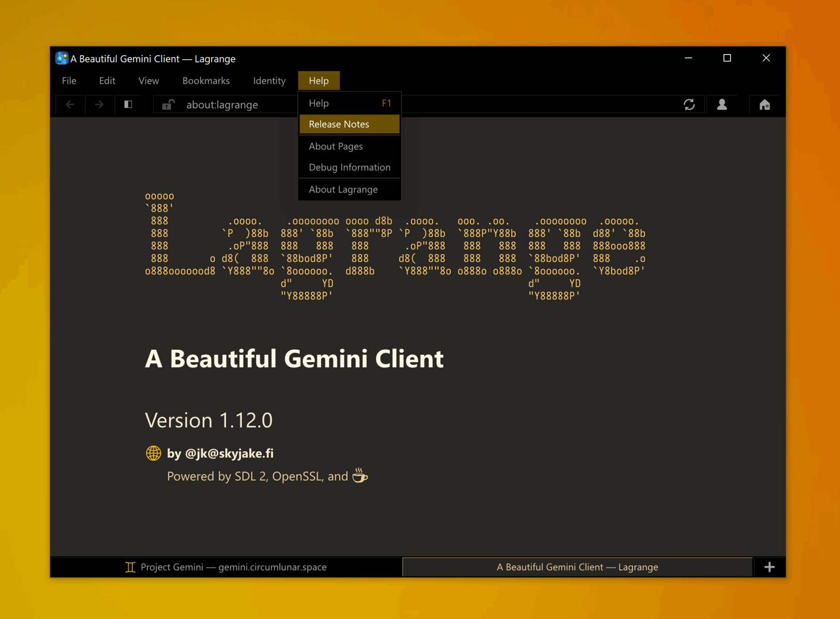
Task: Open the Bookmarks menu
Action: tap(206, 81)
